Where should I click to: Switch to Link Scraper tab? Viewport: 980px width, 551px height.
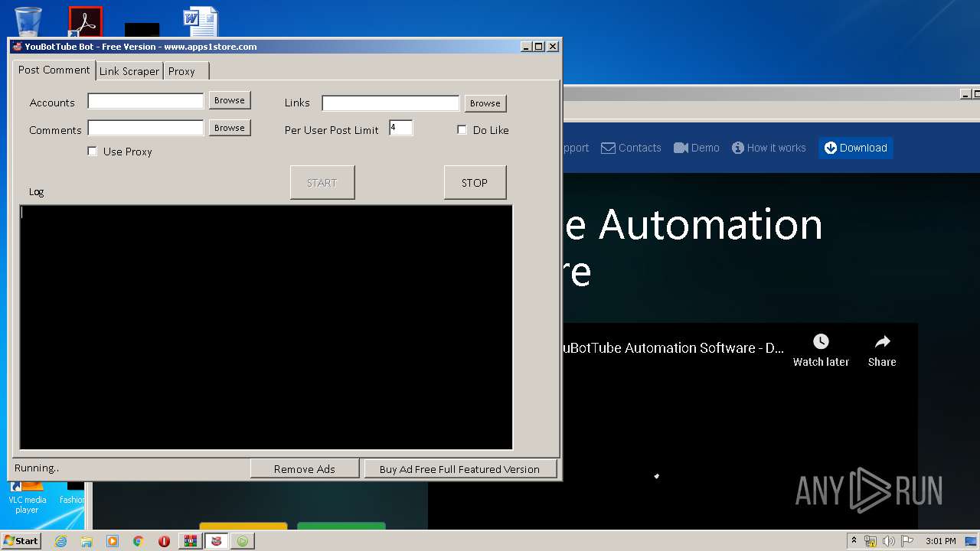click(x=129, y=71)
